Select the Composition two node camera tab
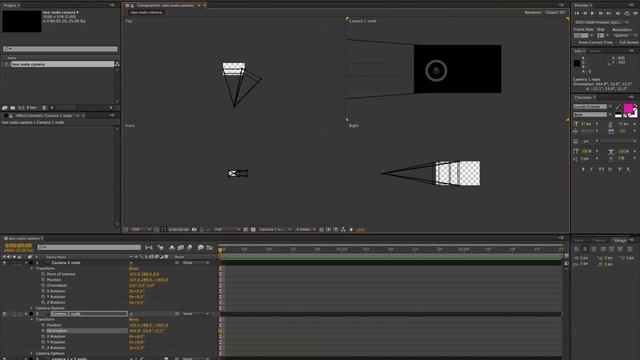This screenshot has height=360, width=640. (165, 5)
